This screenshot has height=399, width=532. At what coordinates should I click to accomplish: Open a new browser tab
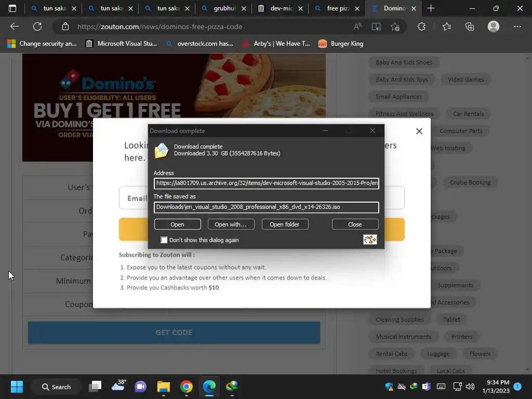(x=431, y=8)
